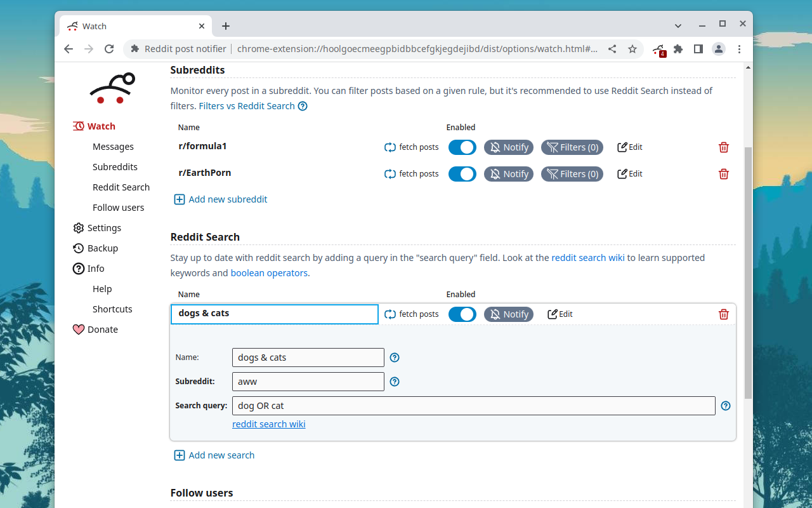Toggle enabled switch for r/EarthPorn
Screen dimensions: 812x508
[x=462, y=174]
